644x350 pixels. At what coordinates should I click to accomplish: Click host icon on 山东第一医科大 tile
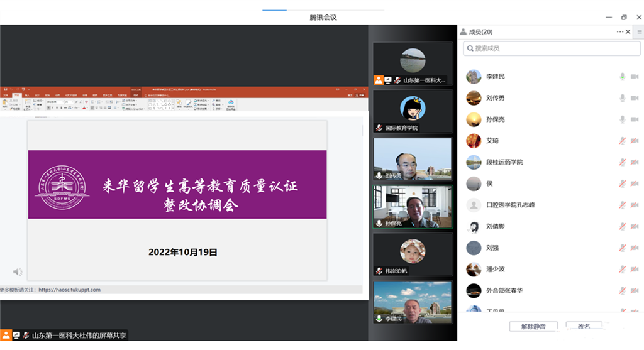[x=378, y=80]
